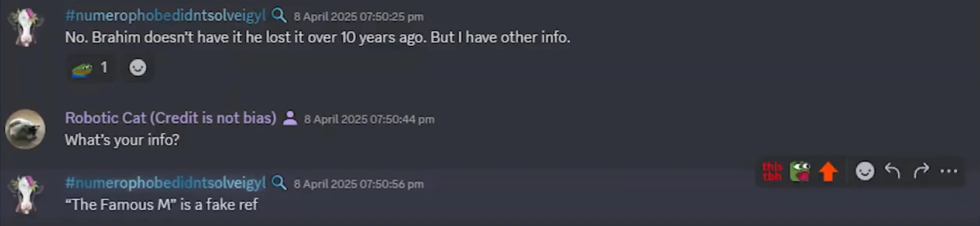The width and height of the screenshot is (980, 226).
Task: Click the unicorn avatar beside the last message
Action: pyautogui.click(x=25, y=194)
